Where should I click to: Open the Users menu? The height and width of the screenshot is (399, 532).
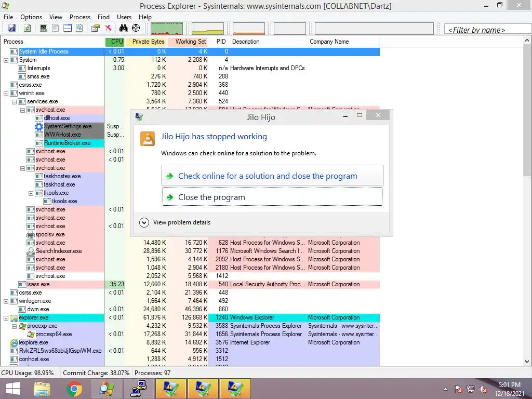[124, 17]
